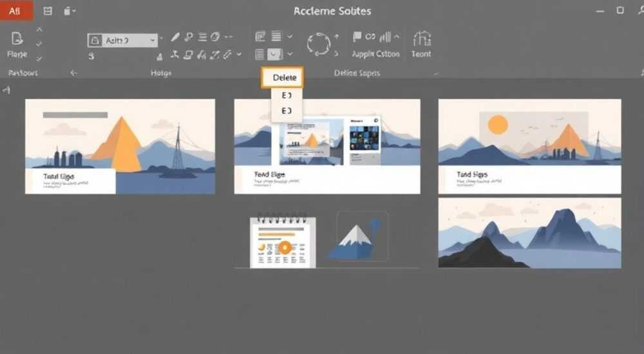The image size is (644, 354).
Task: Click the Hotgs group label
Action: pyautogui.click(x=161, y=73)
